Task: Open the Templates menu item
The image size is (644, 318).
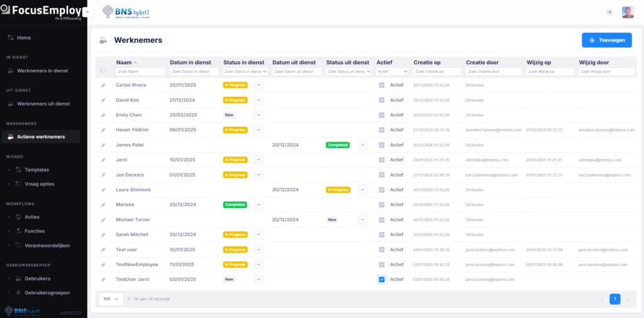Action: (x=36, y=170)
